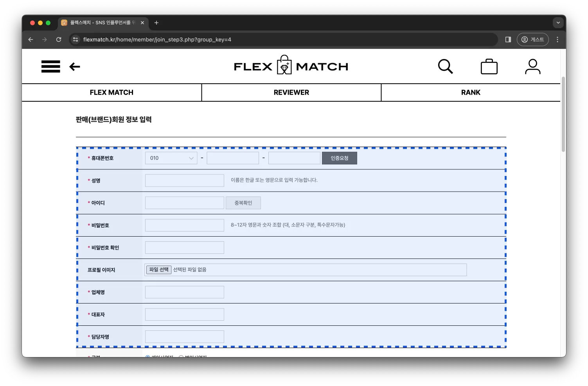
Task: Open the 010 phone prefix dropdown
Action: (171, 158)
